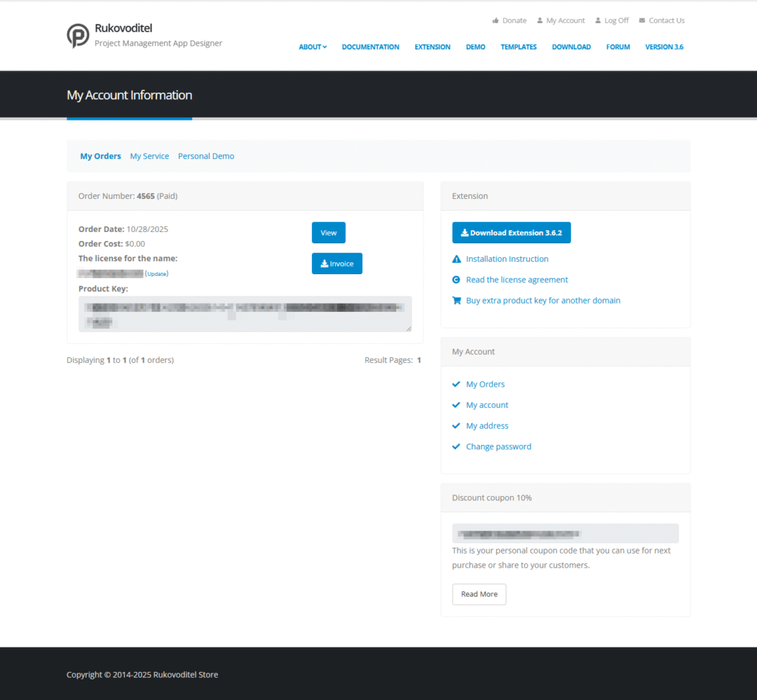Click the shopping cart icon
Image resolution: width=757 pixels, height=700 pixels.
pos(456,301)
